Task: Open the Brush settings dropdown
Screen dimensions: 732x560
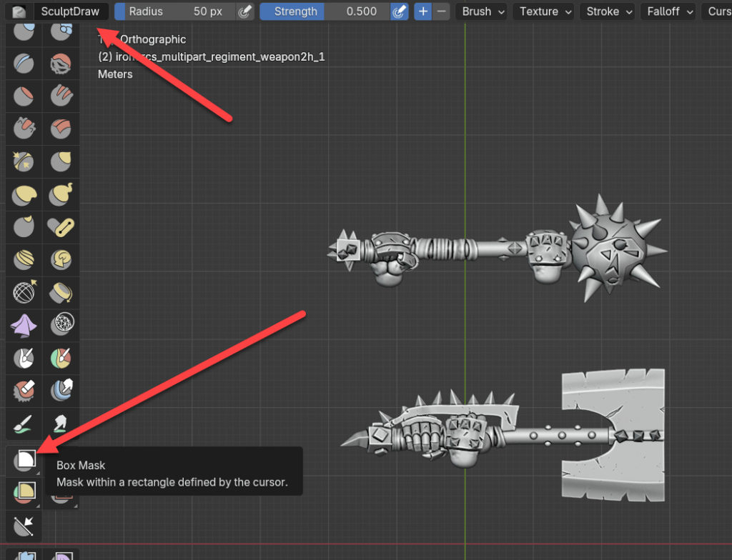Action: [x=483, y=11]
